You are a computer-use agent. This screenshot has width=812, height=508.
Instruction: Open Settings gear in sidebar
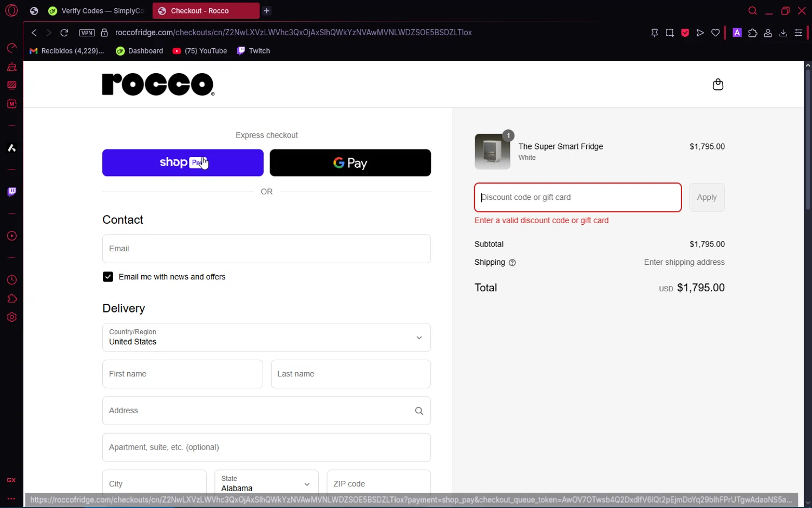(11, 317)
